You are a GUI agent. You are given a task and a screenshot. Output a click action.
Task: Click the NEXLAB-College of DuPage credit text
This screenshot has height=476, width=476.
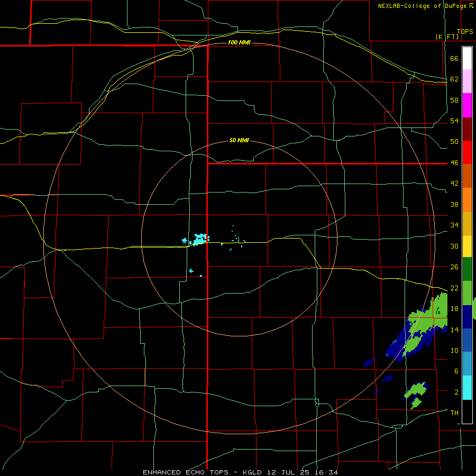click(423, 6)
